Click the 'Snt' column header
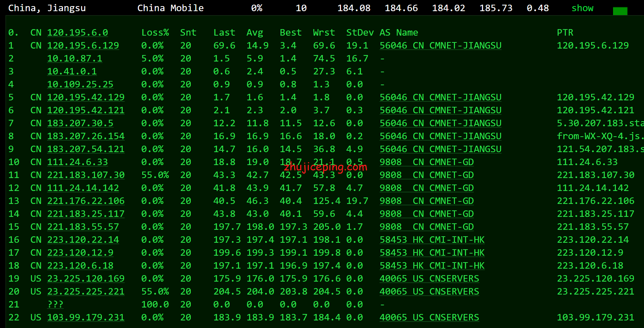This screenshot has height=328, width=644. pyautogui.click(x=188, y=32)
